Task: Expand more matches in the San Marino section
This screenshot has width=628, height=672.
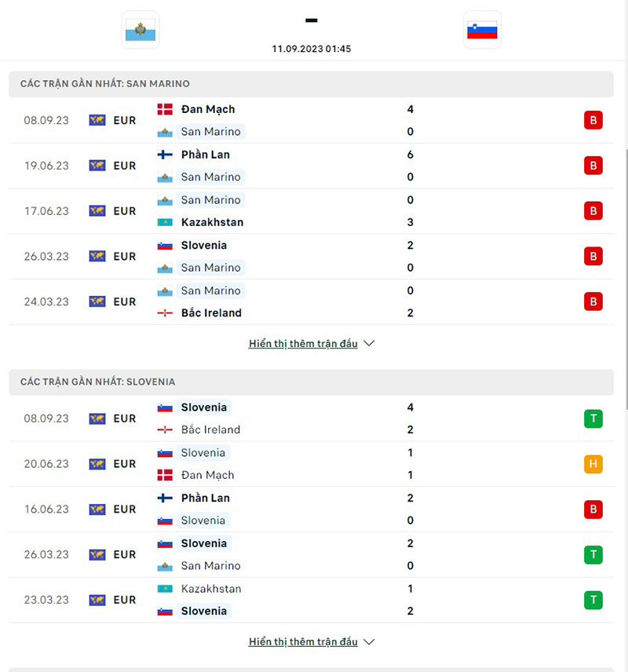Action: click(305, 343)
